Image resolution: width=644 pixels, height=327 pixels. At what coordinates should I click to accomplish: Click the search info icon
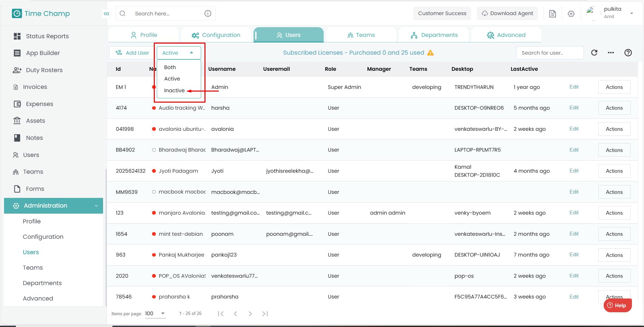click(208, 13)
